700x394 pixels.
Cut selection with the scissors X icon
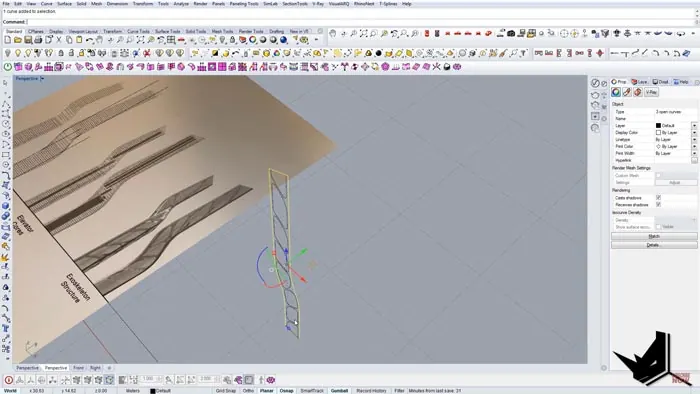(59, 40)
